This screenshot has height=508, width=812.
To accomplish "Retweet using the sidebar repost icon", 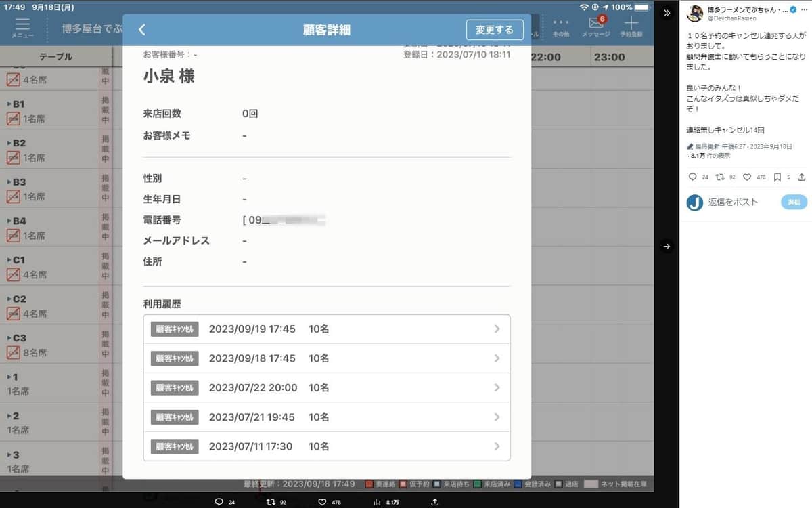I will pyautogui.click(x=720, y=177).
